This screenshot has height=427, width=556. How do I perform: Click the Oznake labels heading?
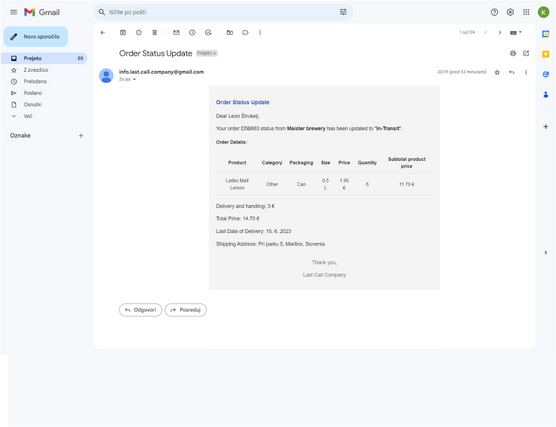20,135
